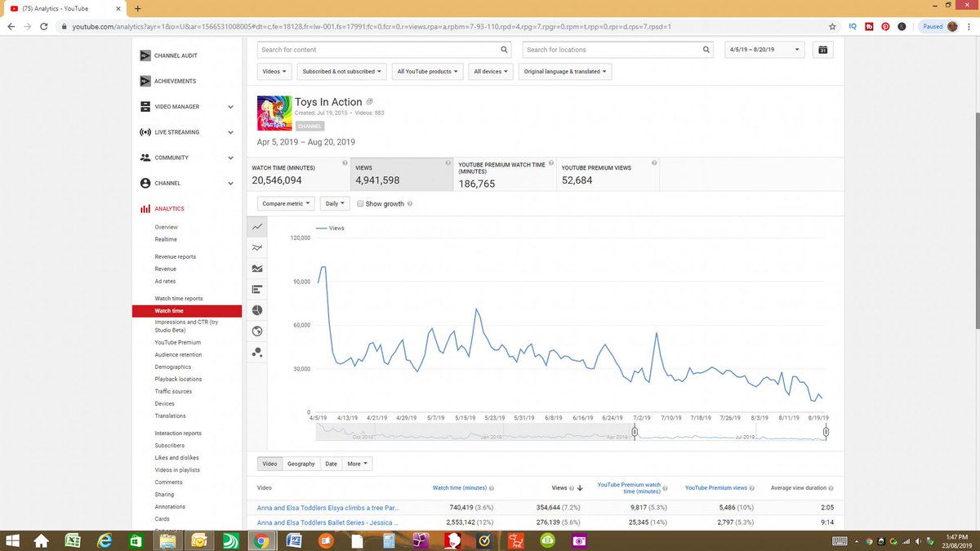Open Calculator from the taskbar

[x=388, y=540]
